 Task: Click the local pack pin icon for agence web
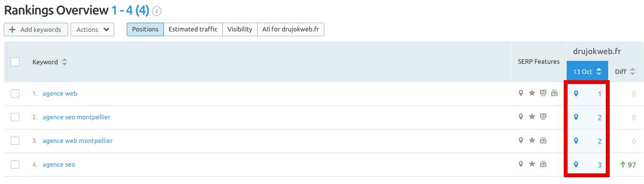(x=521, y=93)
